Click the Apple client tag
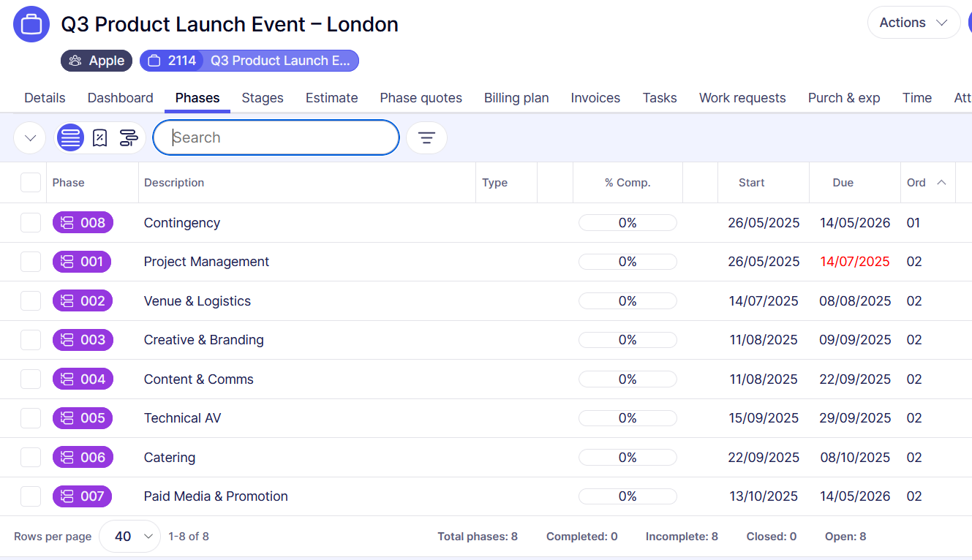The width and height of the screenshot is (972, 560). pos(97,61)
